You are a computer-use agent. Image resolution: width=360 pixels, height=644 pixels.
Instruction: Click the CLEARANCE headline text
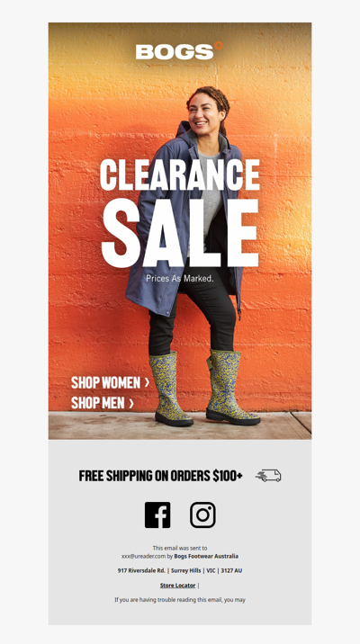180,174
